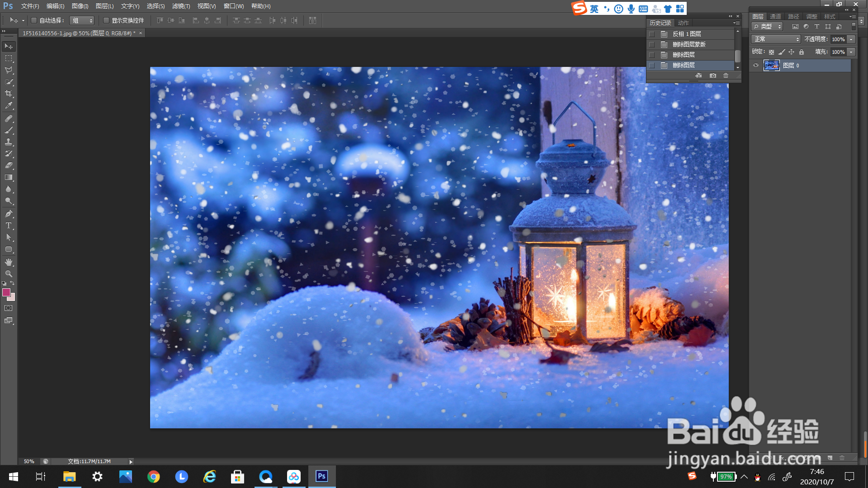Viewport: 868px width, 488px height.
Task: Select the 删除图层蒙版 history state
Action: [689, 44]
